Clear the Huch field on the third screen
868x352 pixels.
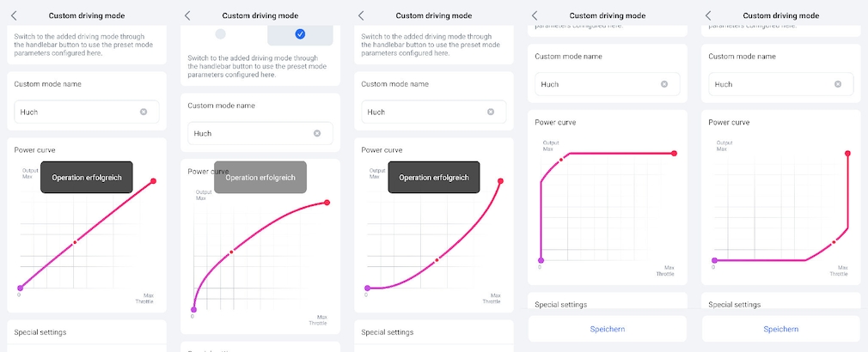[491, 112]
